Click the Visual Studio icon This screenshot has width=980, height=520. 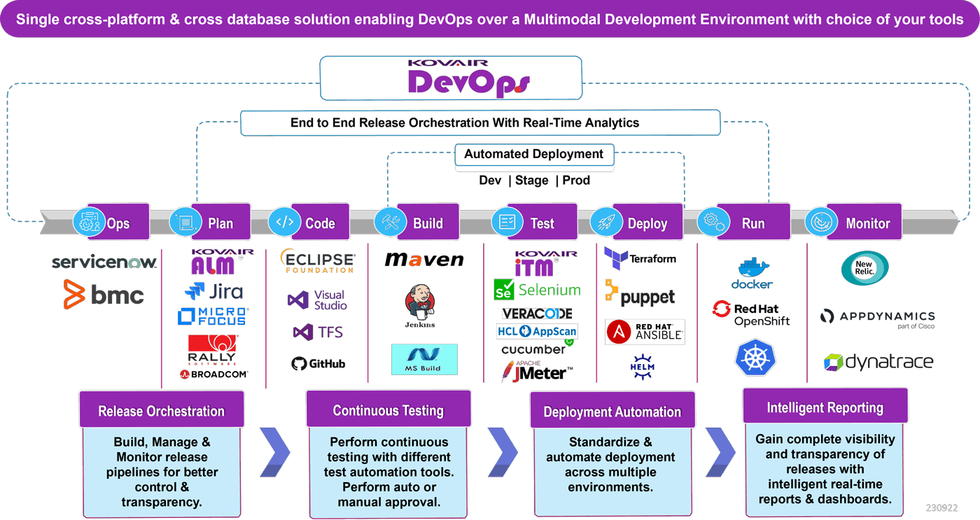(315, 300)
